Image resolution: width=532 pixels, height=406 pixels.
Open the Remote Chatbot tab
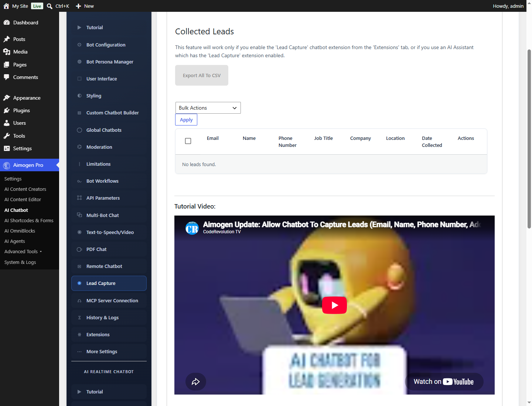pos(109,266)
